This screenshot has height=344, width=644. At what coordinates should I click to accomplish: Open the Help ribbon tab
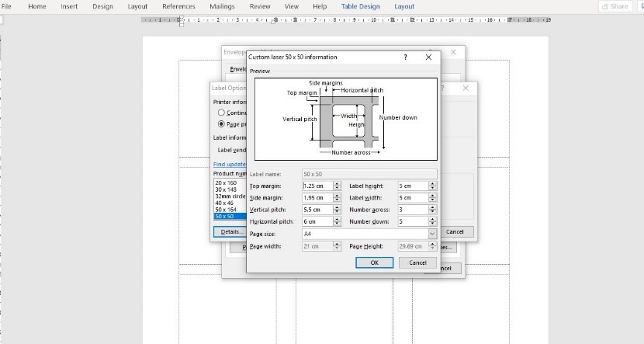click(320, 6)
